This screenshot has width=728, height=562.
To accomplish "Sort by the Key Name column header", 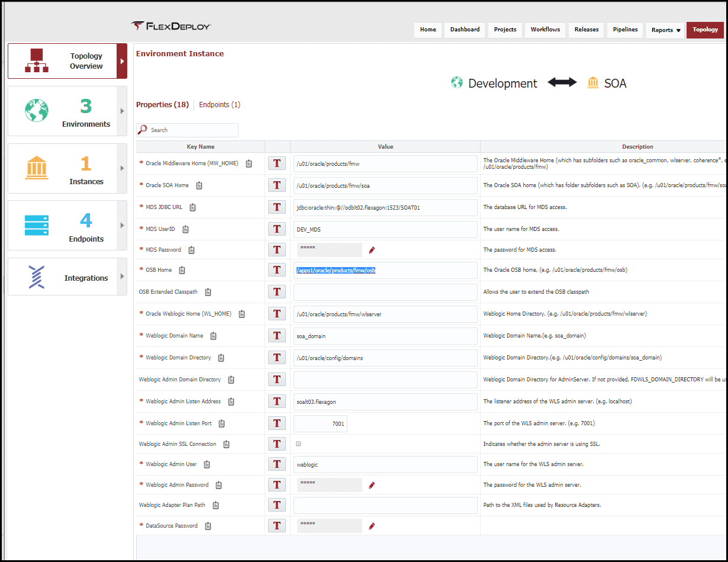I will click(201, 146).
